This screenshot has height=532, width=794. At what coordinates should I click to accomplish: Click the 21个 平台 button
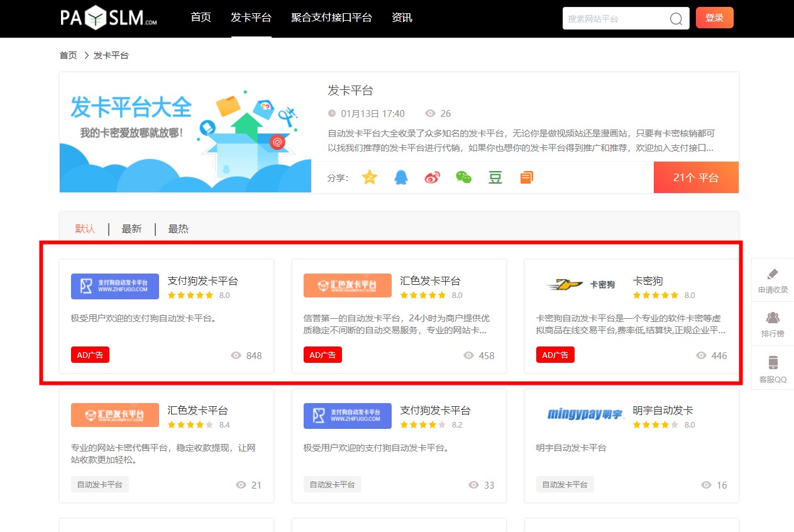696,177
